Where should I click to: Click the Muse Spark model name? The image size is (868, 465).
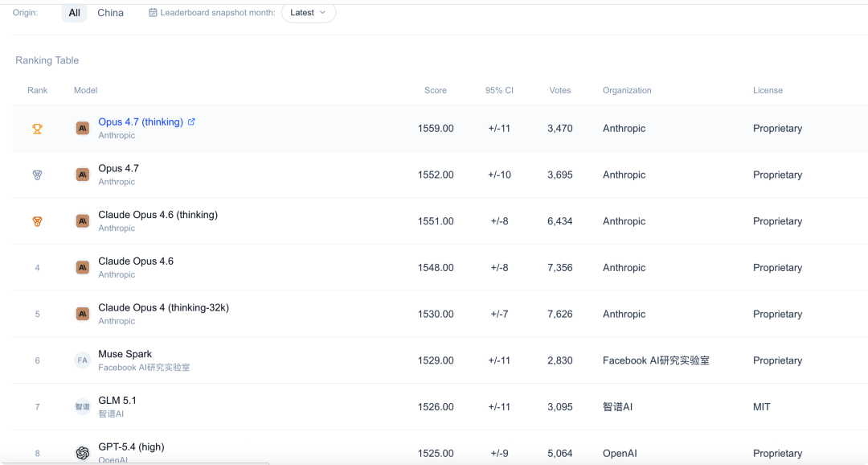(x=125, y=354)
